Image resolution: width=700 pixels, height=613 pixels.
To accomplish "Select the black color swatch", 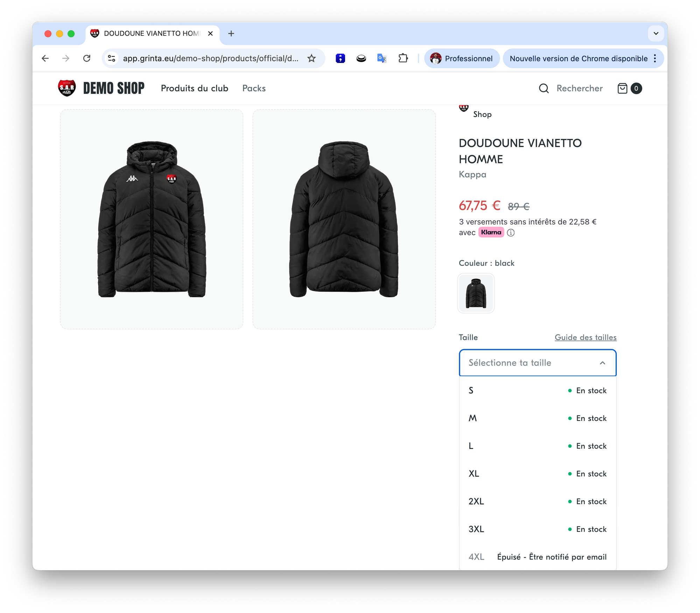I will pyautogui.click(x=476, y=293).
